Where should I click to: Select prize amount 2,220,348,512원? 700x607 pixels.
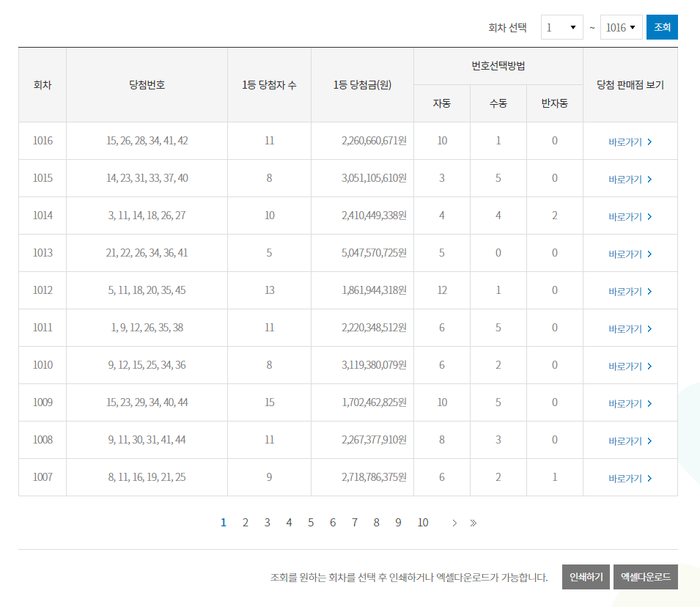374,328
